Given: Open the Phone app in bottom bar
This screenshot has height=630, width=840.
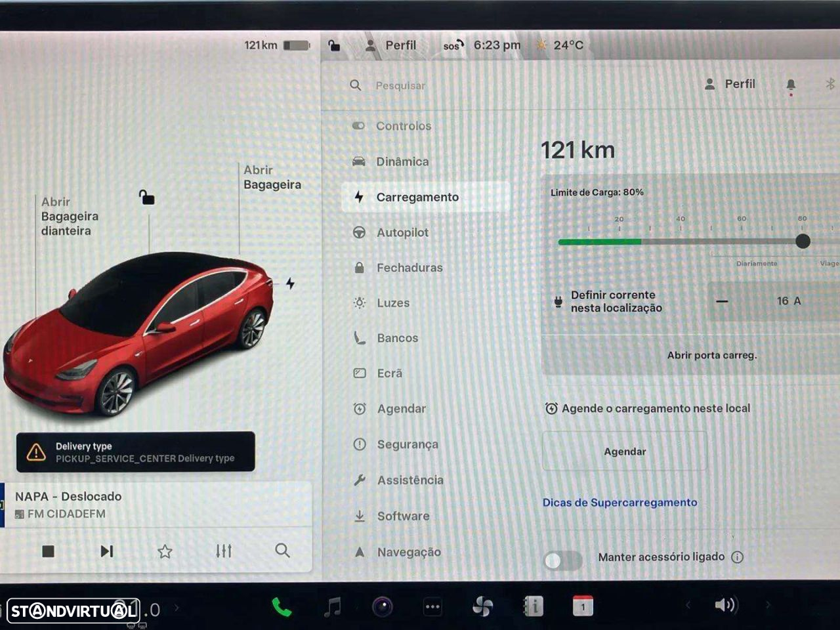Looking at the screenshot, I should (282, 607).
